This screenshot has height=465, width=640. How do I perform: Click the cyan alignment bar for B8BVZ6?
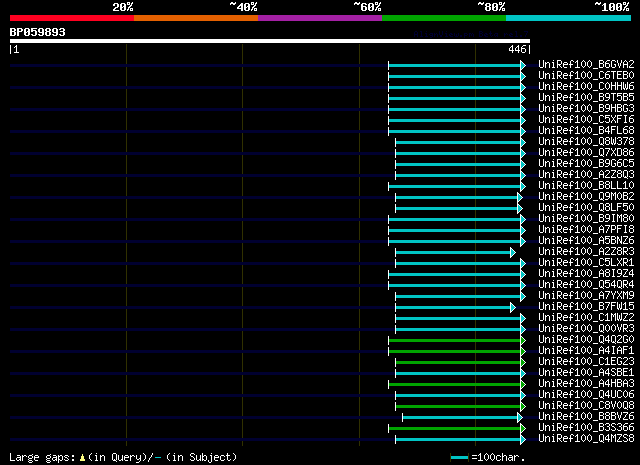point(462,418)
